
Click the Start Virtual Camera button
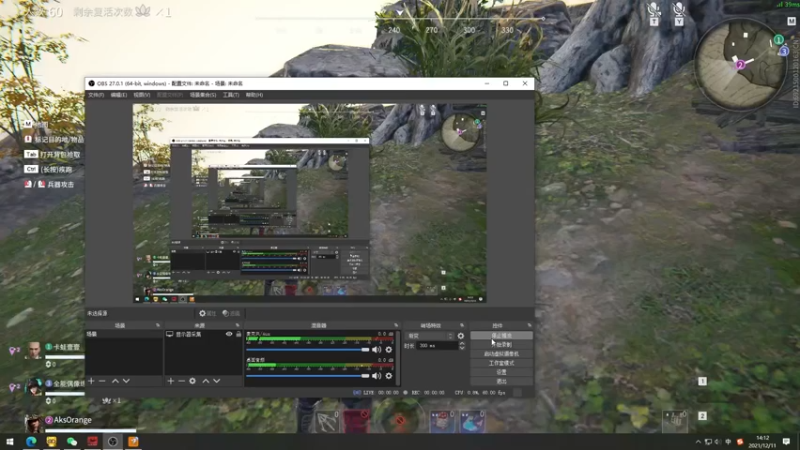point(502,354)
